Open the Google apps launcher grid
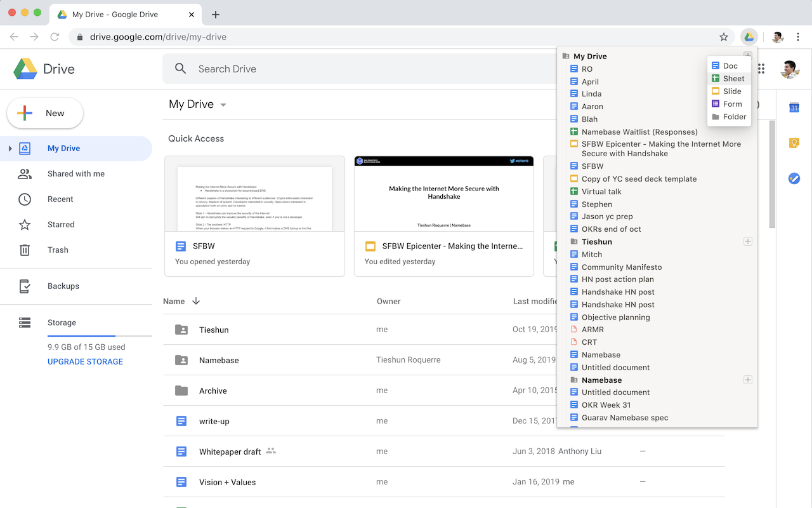 tap(761, 69)
